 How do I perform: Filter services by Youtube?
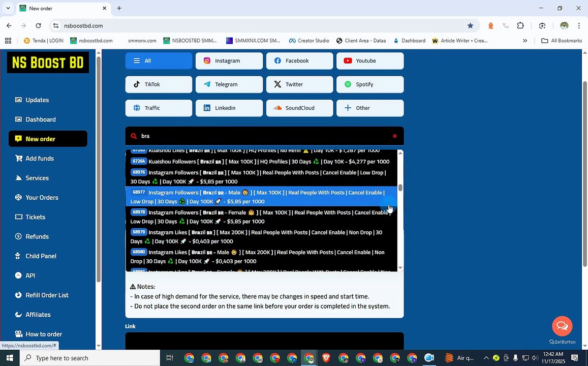370,61
